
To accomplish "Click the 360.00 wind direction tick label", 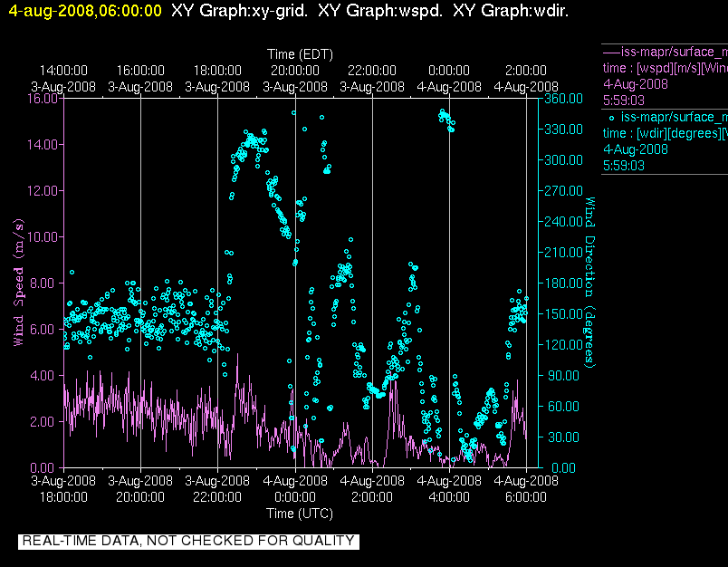I will [x=563, y=99].
